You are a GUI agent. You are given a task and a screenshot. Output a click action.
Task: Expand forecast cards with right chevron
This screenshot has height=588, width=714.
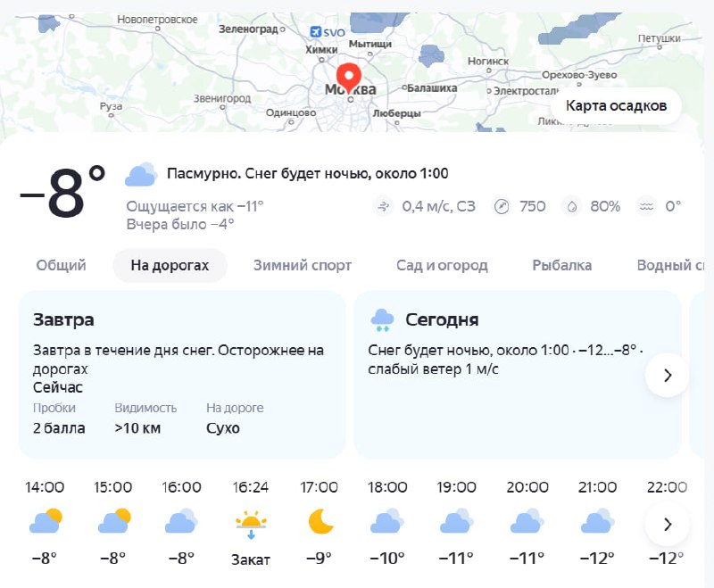pos(667,376)
